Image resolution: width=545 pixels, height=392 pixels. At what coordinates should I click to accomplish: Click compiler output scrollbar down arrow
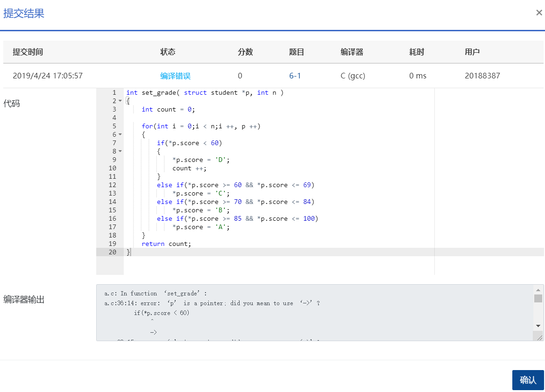(x=538, y=326)
